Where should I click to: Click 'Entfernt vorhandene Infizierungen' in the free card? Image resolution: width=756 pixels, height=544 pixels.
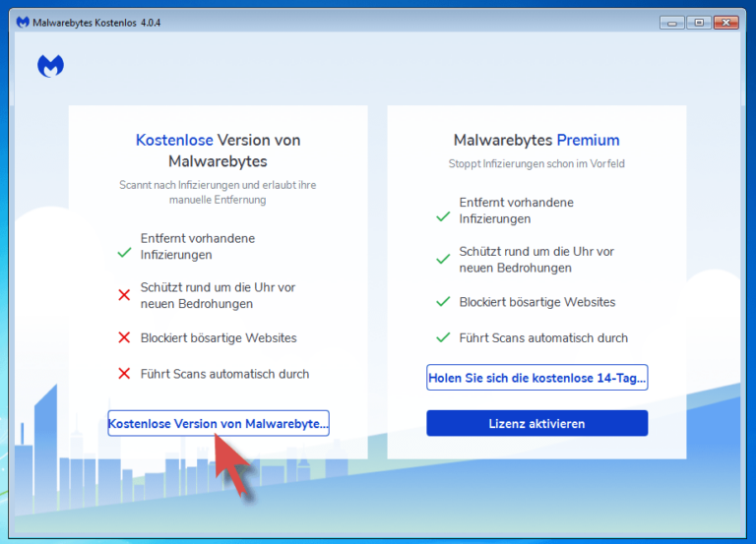[198, 246]
